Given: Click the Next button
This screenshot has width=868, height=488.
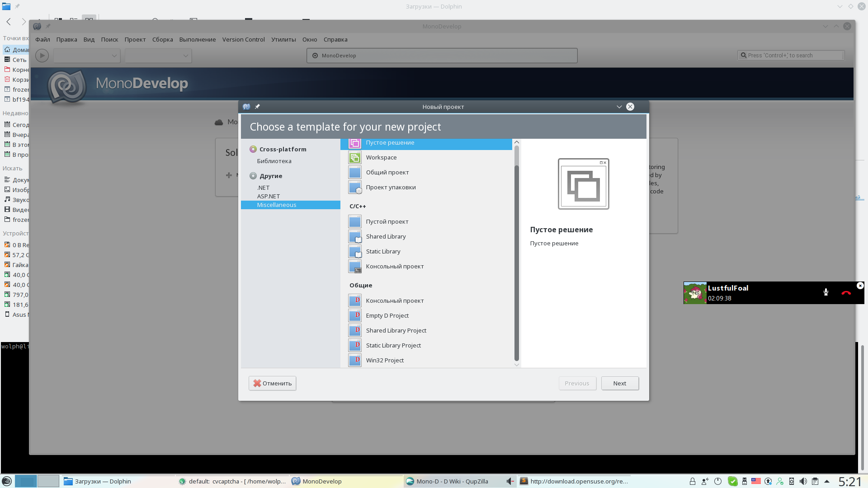Looking at the screenshot, I should [620, 383].
